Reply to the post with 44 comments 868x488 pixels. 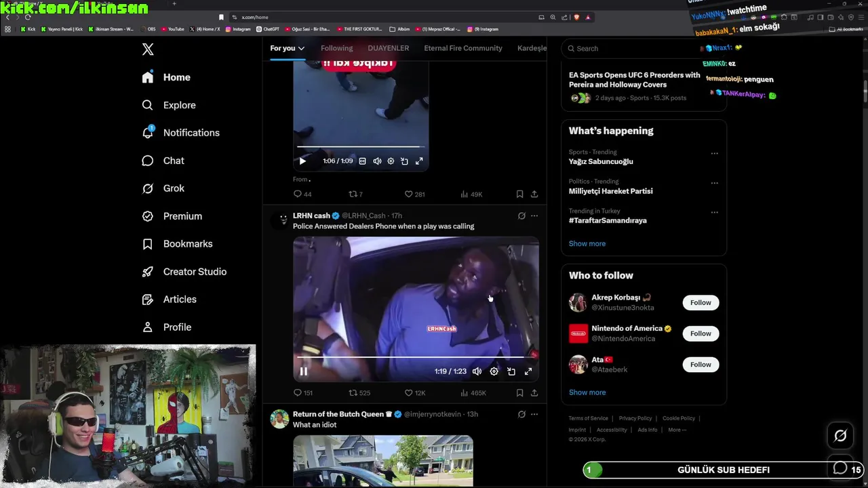tap(302, 195)
